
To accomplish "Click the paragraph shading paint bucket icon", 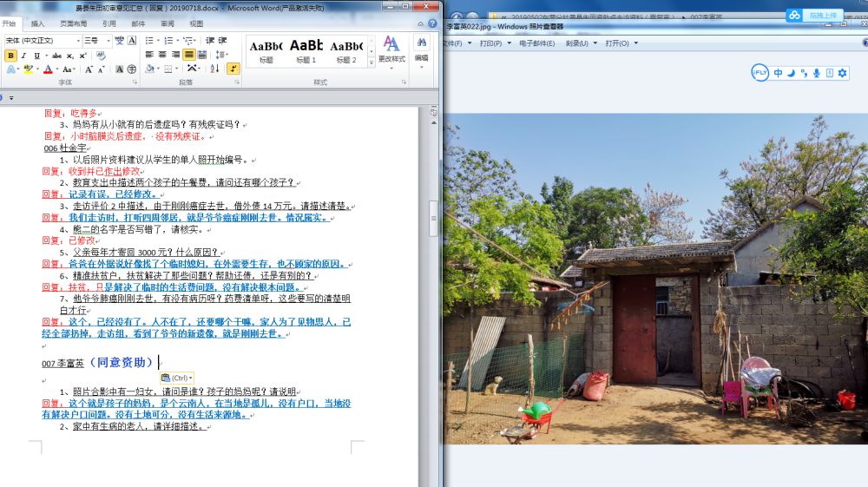I will click(x=149, y=69).
